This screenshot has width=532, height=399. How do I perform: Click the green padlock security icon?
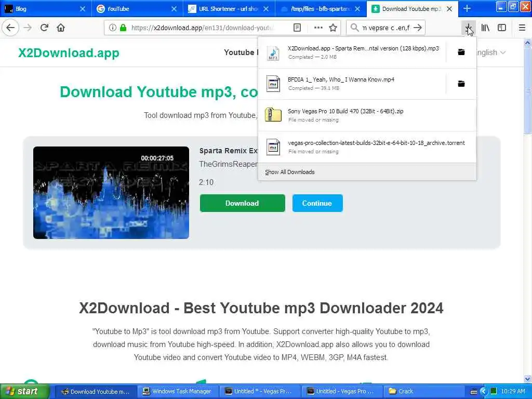pyautogui.click(x=123, y=28)
